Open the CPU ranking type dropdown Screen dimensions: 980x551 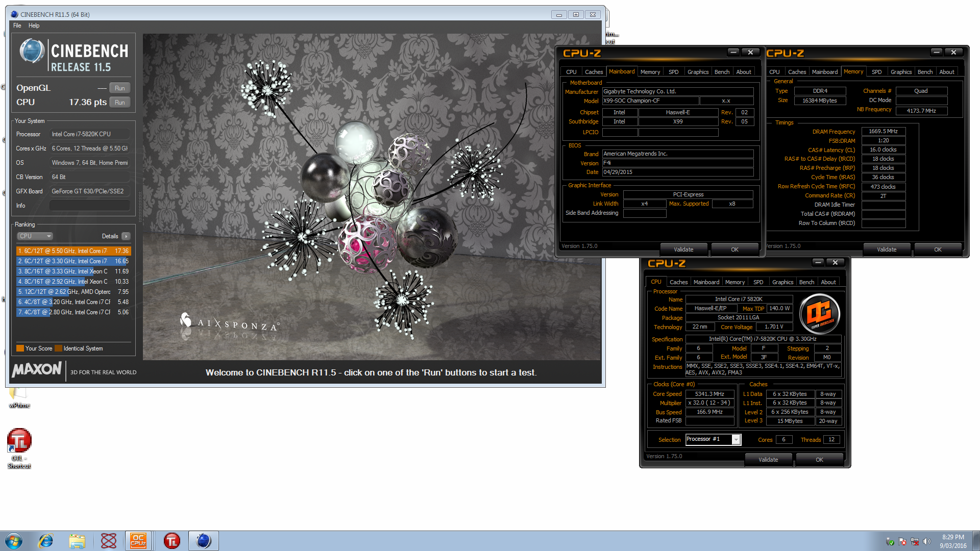(35, 236)
